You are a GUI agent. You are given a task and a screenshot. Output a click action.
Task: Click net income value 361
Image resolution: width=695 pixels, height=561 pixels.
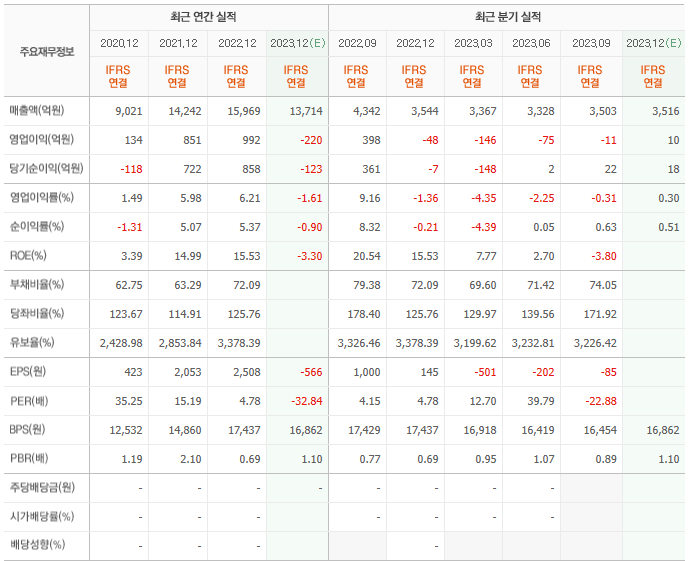(x=371, y=169)
